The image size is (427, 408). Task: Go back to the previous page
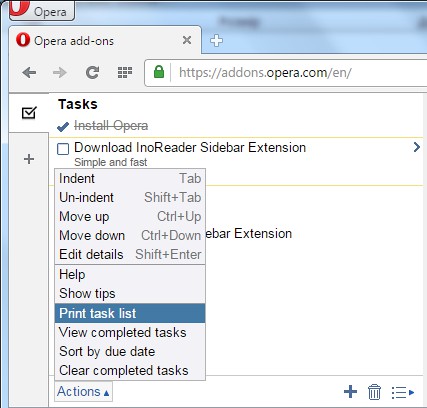29,72
